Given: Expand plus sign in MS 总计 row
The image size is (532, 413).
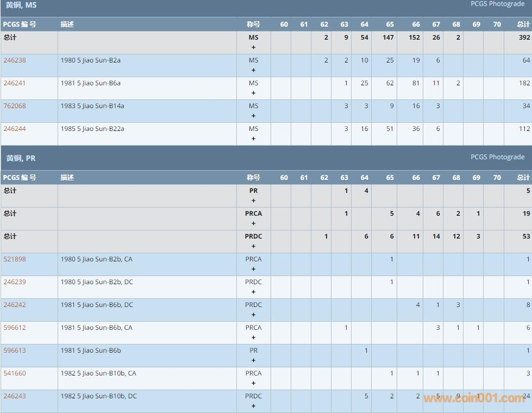Looking at the screenshot, I should pos(253,47).
